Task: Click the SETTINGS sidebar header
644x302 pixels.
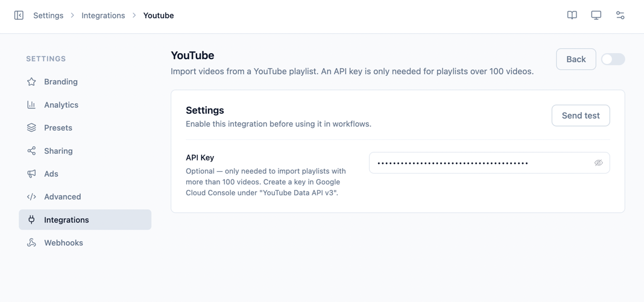Action: click(46, 58)
